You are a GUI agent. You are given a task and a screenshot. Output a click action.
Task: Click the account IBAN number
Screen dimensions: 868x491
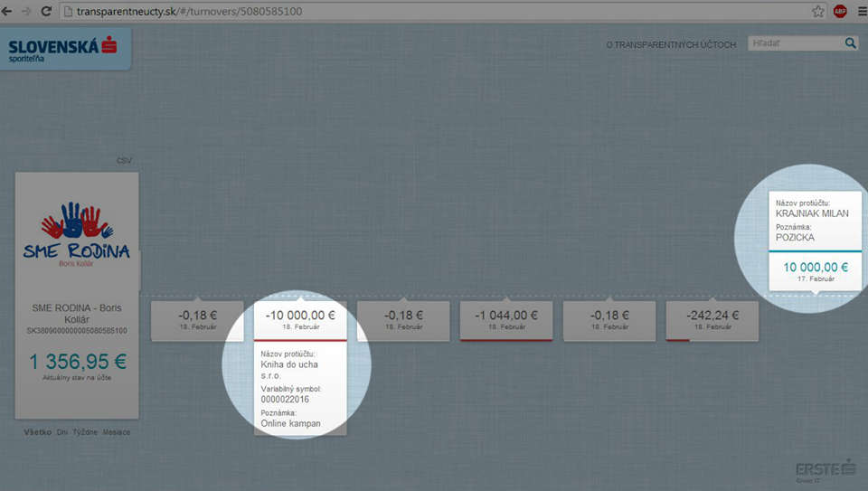point(77,330)
